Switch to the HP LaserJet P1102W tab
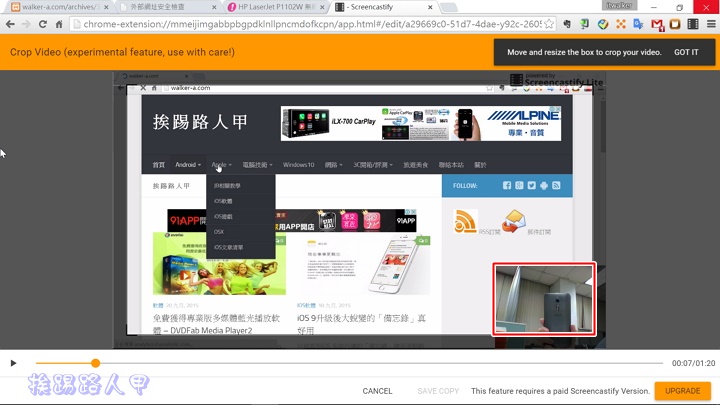 point(277,7)
